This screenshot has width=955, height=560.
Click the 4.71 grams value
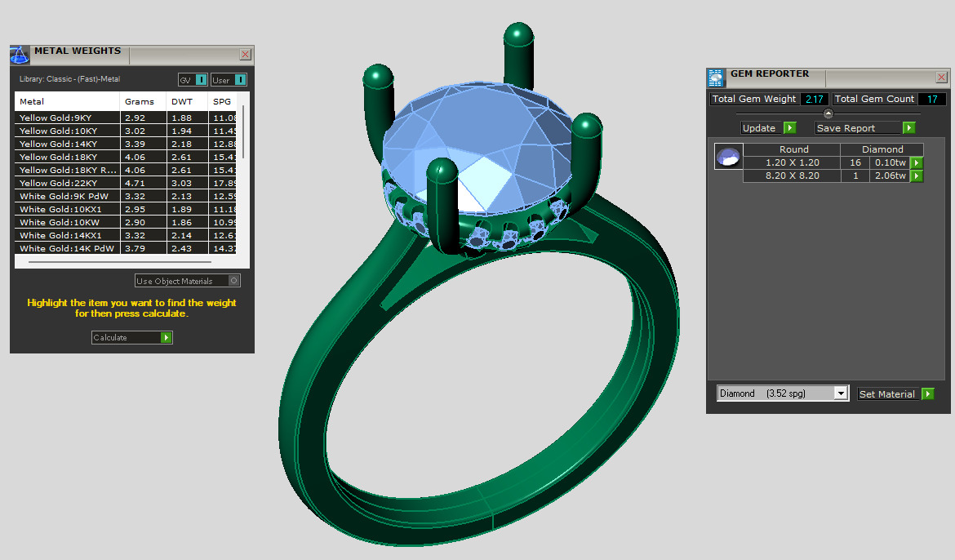coord(135,183)
